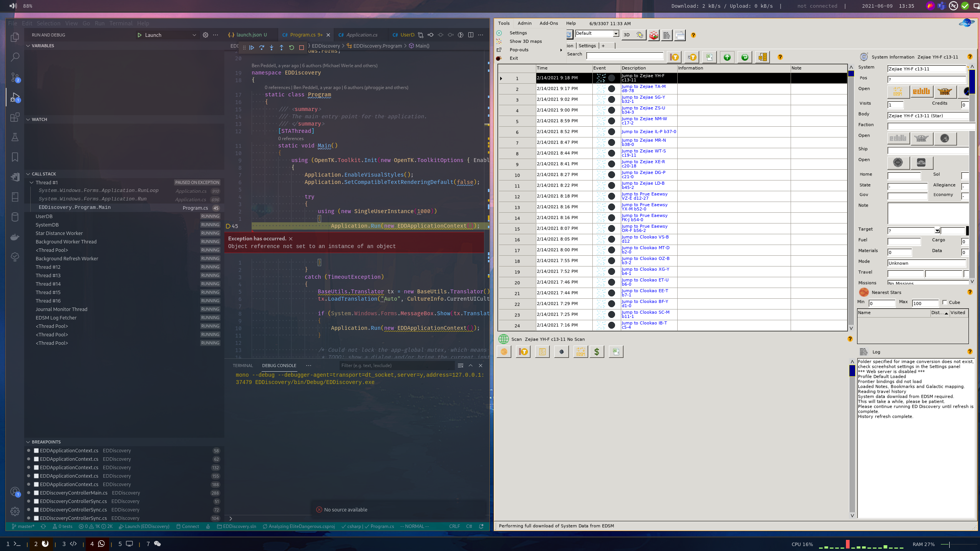Open the INARA site for this system
This screenshot has height=551, width=980.
point(945,92)
